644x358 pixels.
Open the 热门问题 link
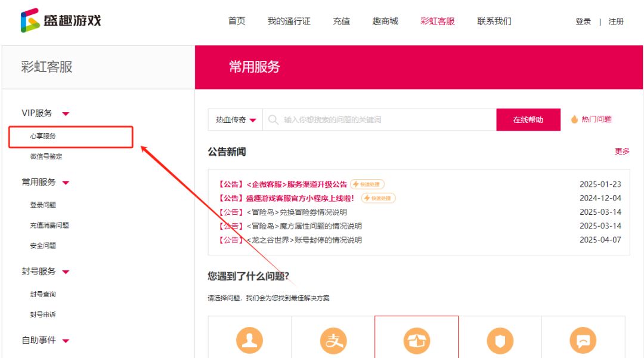596,119
